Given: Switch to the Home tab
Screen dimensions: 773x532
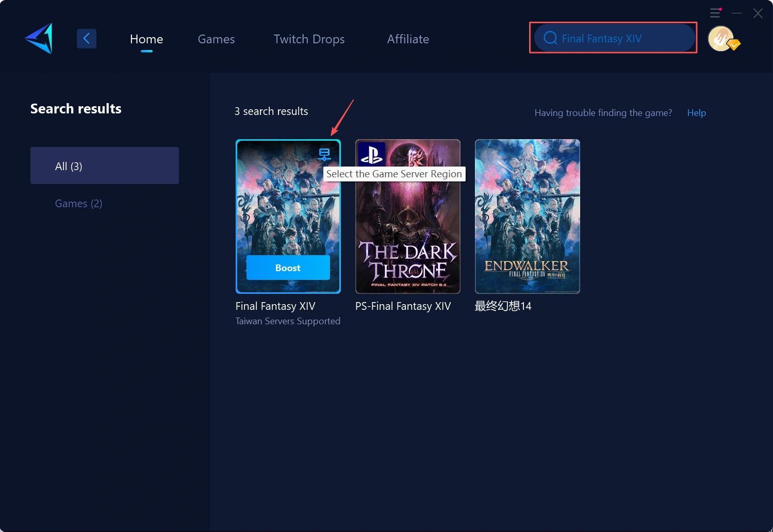Looking at the screenshot, I should click(x=146, y=39).
